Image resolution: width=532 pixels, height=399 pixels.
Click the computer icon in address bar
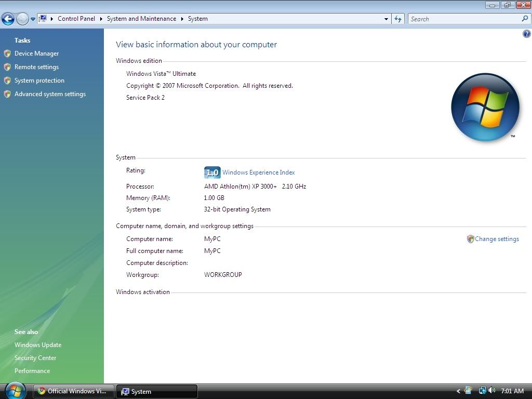point(43,18)
